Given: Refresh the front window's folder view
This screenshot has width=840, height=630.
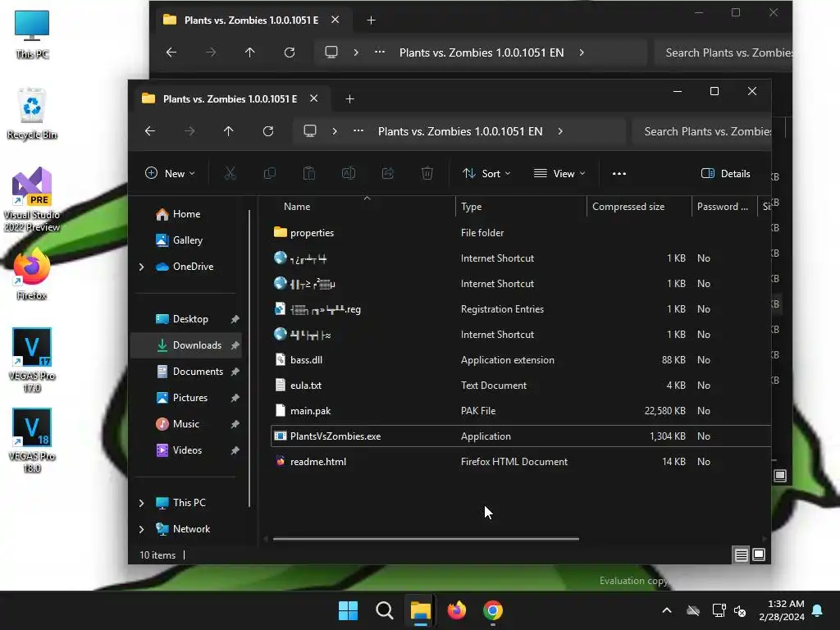Looking at the screenshot, I should 268,131.
